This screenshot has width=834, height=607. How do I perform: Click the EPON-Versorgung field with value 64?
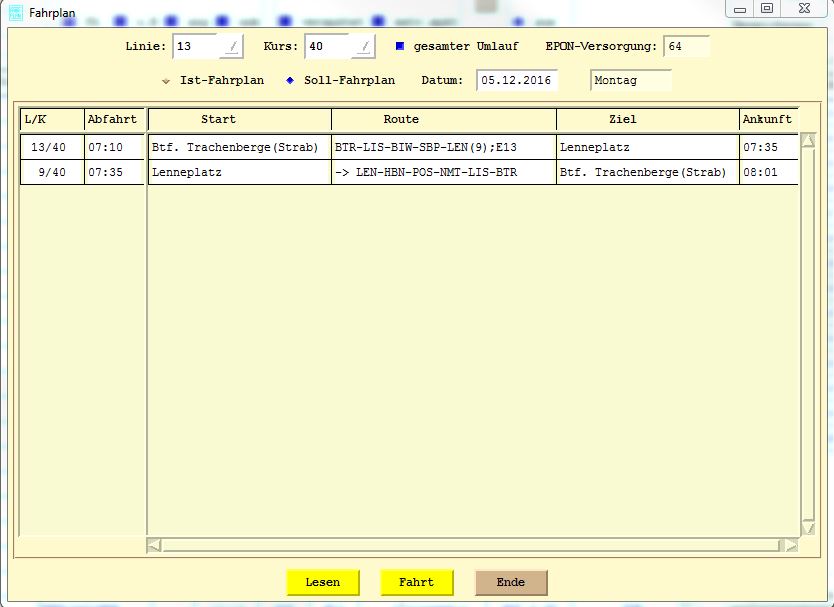click(686, 46)
